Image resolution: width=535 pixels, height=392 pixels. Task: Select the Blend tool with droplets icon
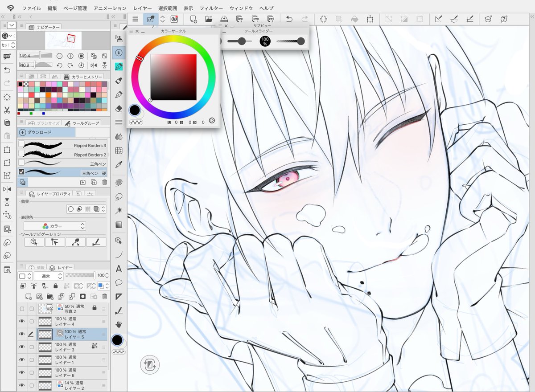click(119, 136)
